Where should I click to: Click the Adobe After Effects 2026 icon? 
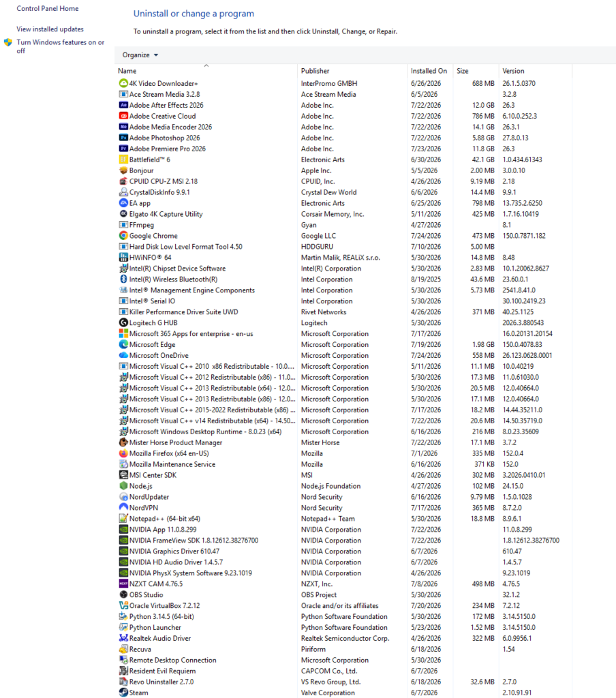click(x=123, y=105)
